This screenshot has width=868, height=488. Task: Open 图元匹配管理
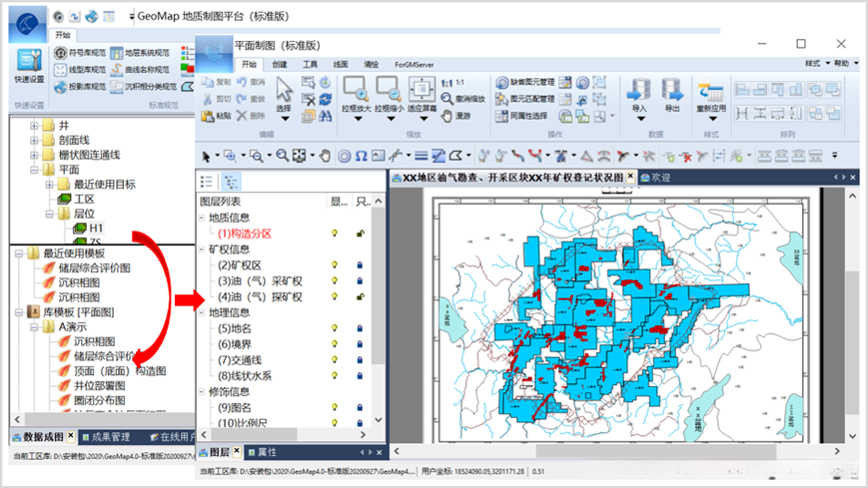coord(524,99)
